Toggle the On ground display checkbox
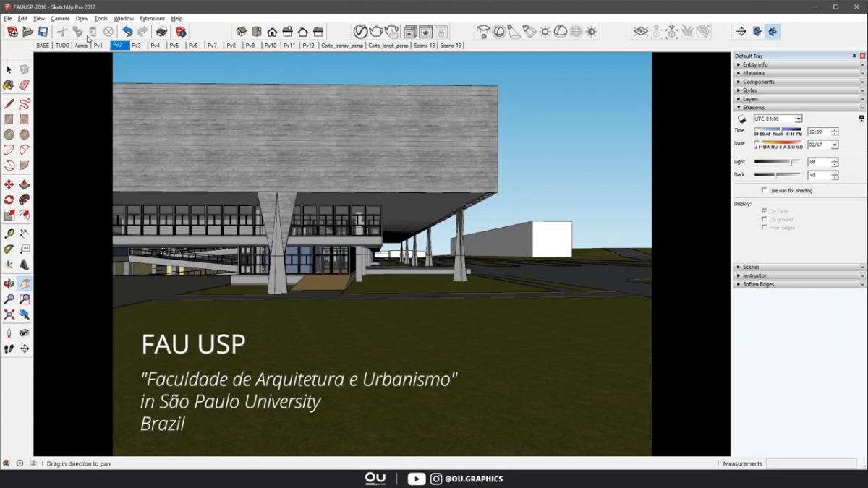The image size is (868, 488). pyautogui.click(x=765, y=219)
